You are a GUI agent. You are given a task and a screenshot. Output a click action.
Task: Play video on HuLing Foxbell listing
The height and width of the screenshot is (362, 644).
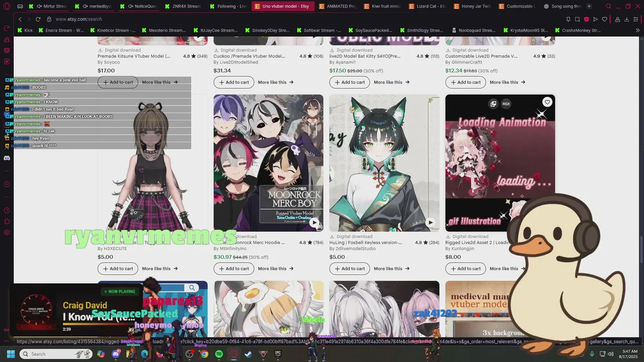pyautogui.click(x=430, y=222)
